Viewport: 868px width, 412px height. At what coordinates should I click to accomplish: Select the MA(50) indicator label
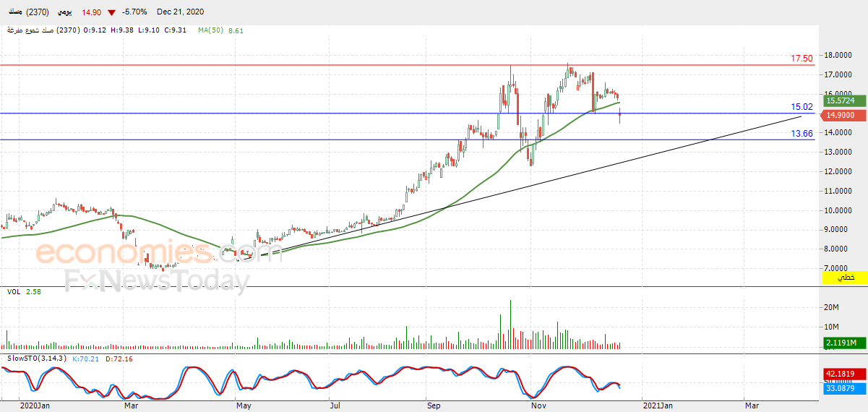211,30
